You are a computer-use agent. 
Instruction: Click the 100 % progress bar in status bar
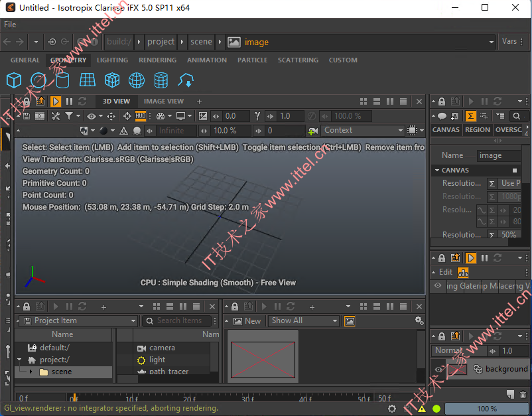(x=486, y=409)
